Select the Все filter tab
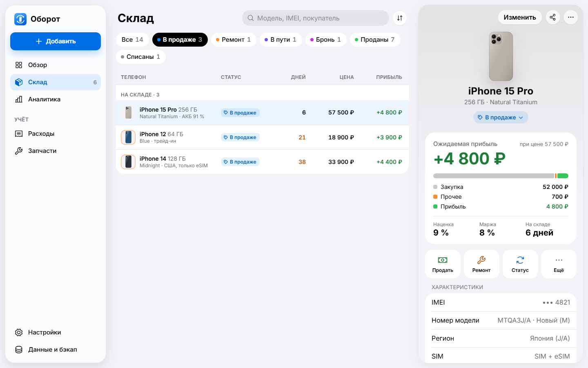This screenshot has height=368, width=588. (x=132, y=40)
